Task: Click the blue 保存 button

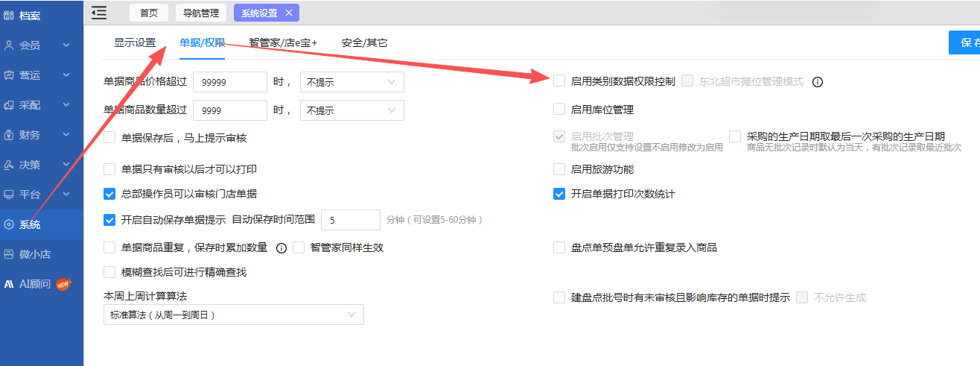Action: pos(964,42)
